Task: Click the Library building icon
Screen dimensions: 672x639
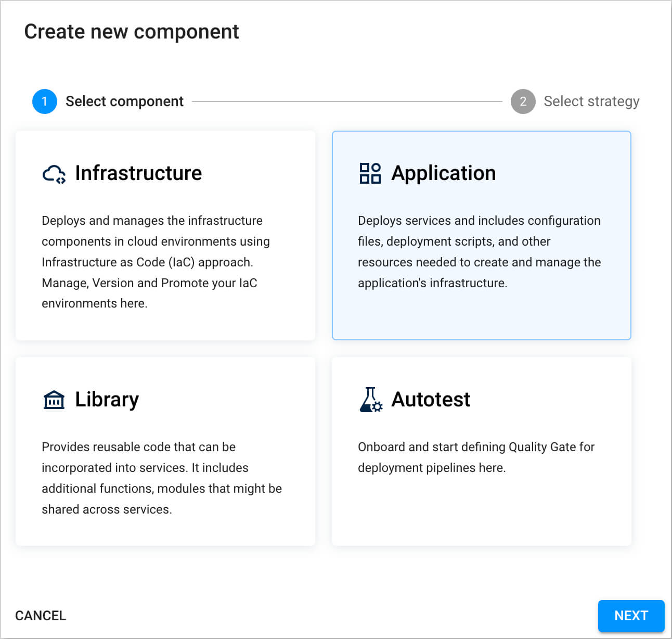Action: point(54,400)
